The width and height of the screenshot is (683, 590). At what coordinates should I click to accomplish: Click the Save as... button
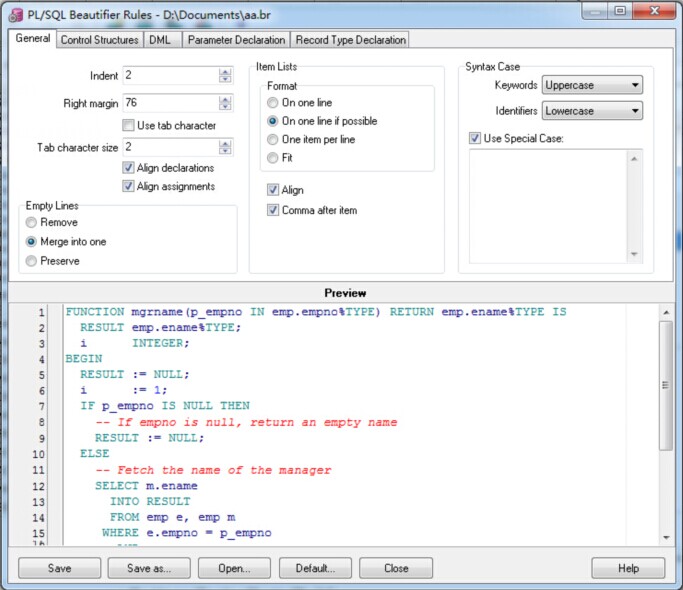(149, 568)
